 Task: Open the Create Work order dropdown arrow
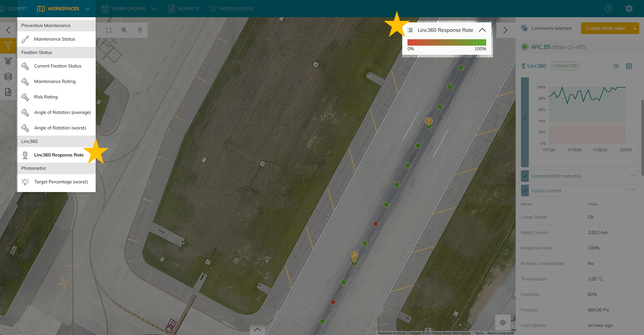coord(635,28)
